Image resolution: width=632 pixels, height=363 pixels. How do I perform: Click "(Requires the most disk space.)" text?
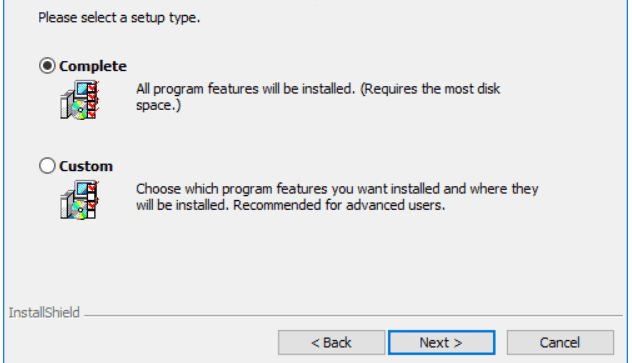(318, 97)
